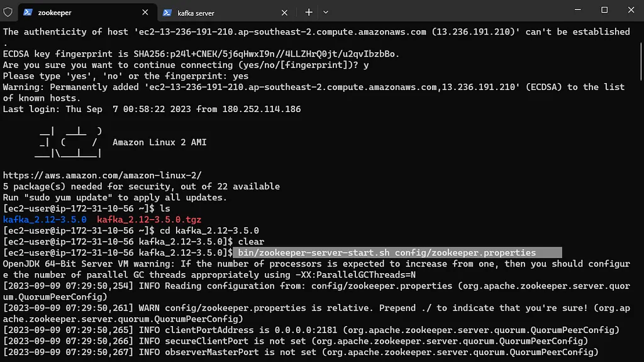Click the 'Please type yes, no' prompt line
The height and width of the screenshot is (362, 644).
[126, 76]
